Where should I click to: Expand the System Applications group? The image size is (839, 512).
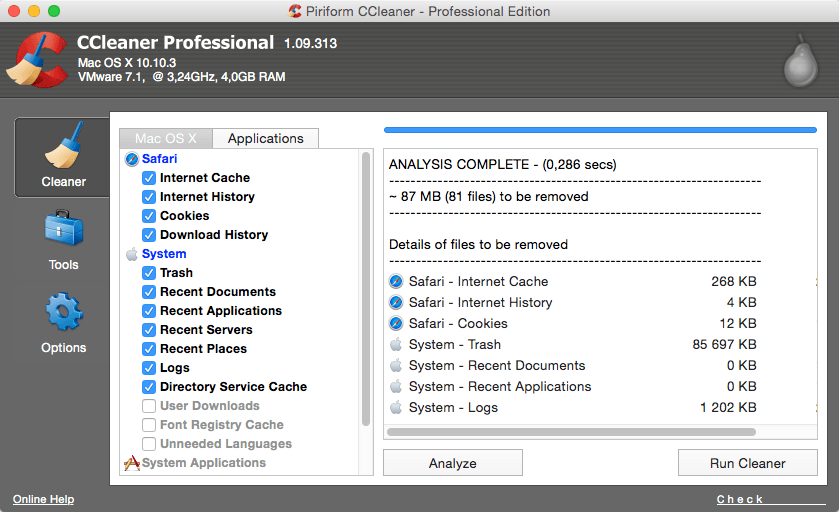tap(203, 463)
